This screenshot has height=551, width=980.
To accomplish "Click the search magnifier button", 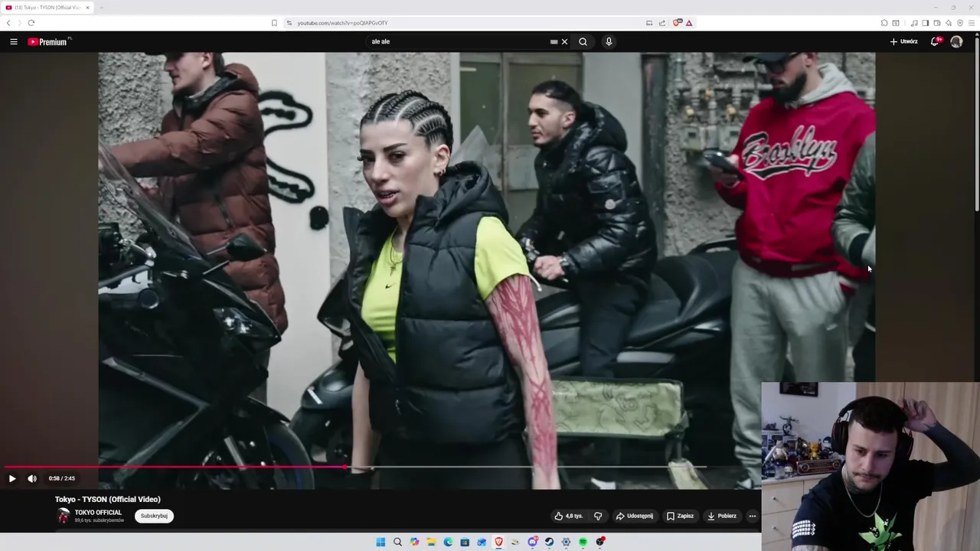I will coord(583,41).
